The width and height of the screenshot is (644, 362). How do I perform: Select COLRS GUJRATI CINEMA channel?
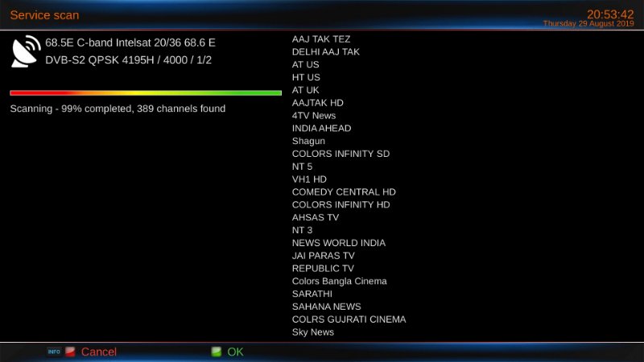click(x=349, y=319)
